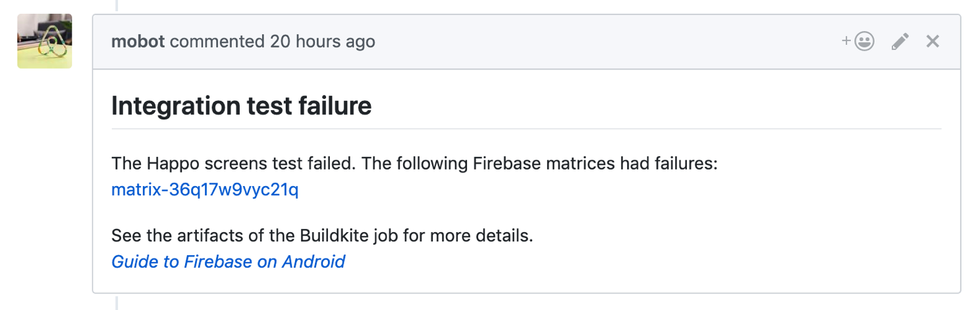Open mobot's avatar thumbnail
This screenshot has width=980, height=310.
(x=45, y=42)
